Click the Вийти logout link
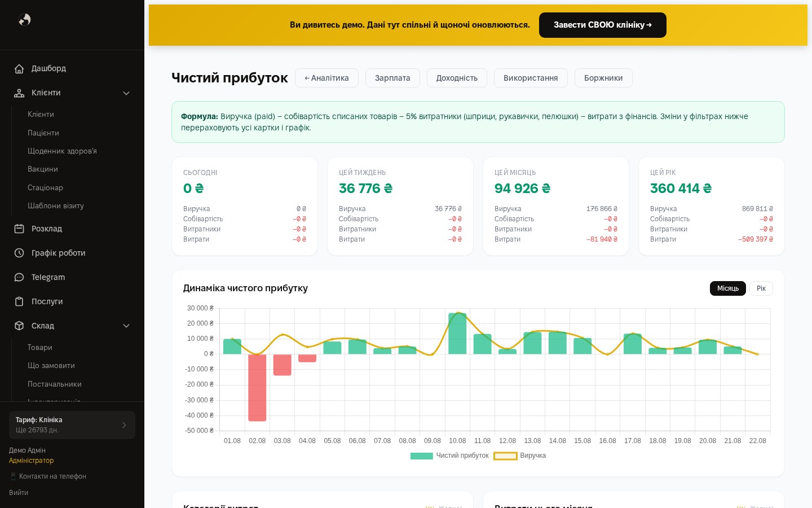The width and height of the screenshot is (812, 508). 19,492
